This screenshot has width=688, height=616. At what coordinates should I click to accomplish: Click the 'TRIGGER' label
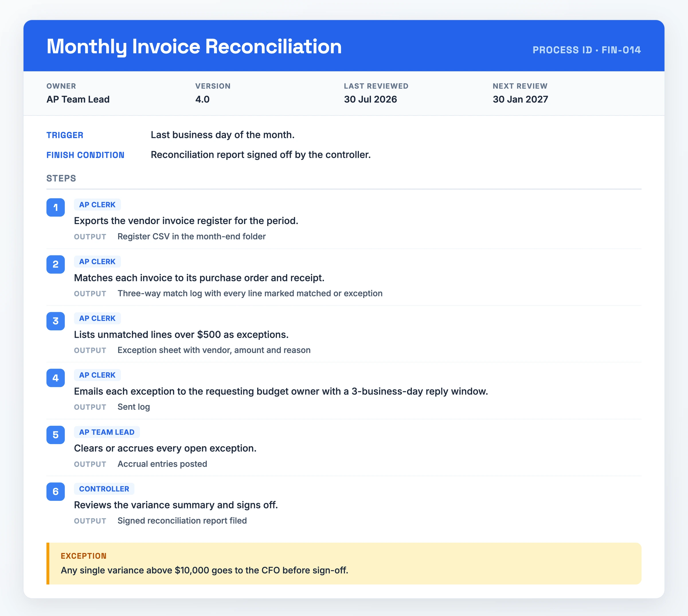pos(65,136)
